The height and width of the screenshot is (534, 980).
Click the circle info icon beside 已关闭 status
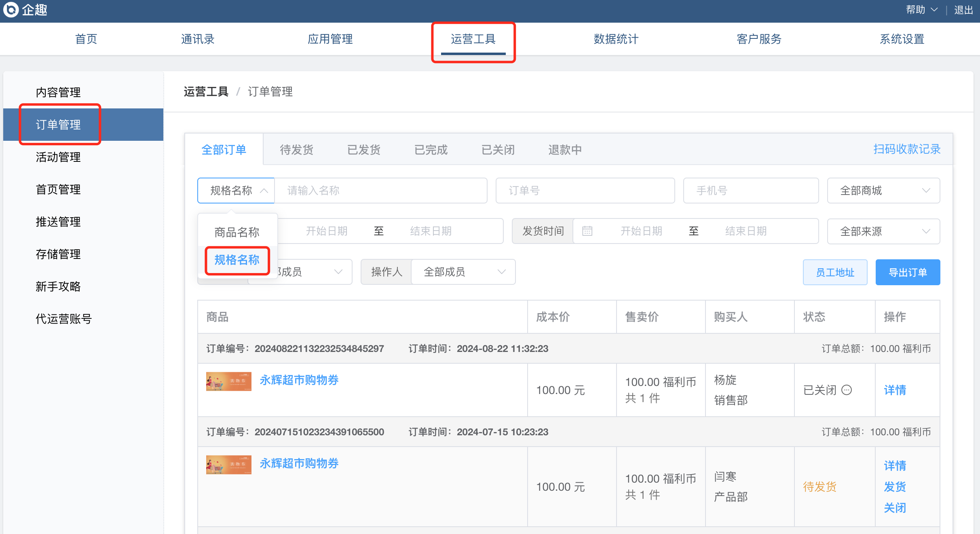click(x=847, y=390)
